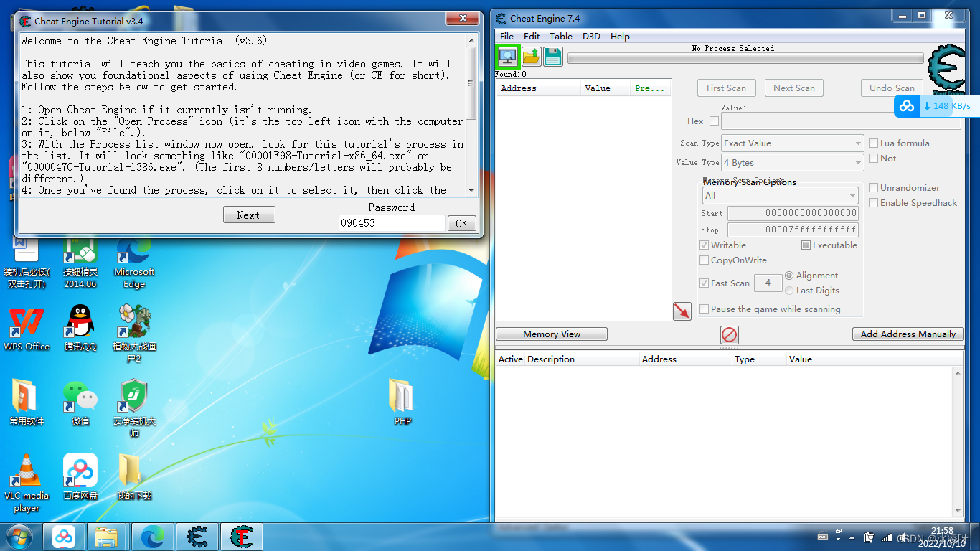Screen dimensions: 980x551
Task: Toggle the CopyOnWrite checkbox
Action: (x=704, y=260)
